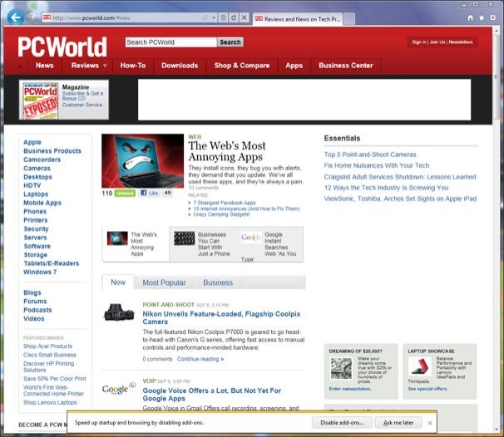This screenshot has height=437, width=504.
Task: Focus the Search PCWorld input field
Action: (x=170, y=42)
